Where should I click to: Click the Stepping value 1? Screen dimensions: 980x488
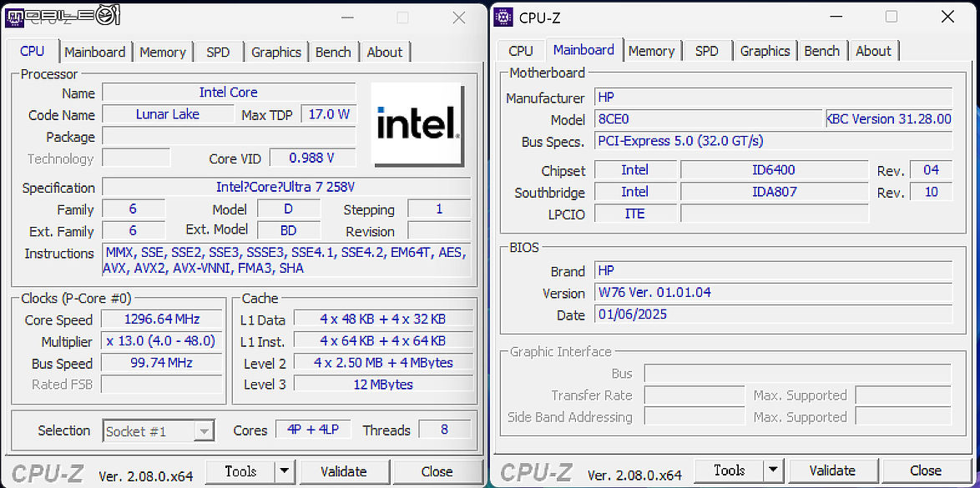tap(439, 209)
